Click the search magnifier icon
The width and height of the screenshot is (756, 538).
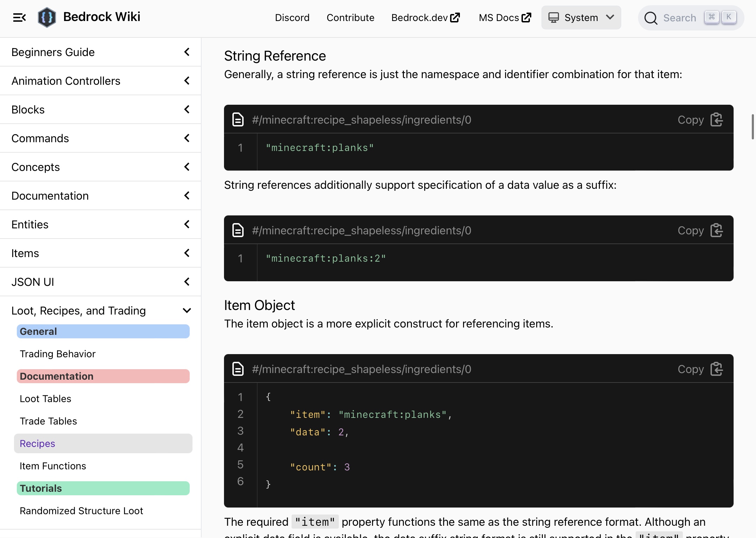click(x=651, y=18)
